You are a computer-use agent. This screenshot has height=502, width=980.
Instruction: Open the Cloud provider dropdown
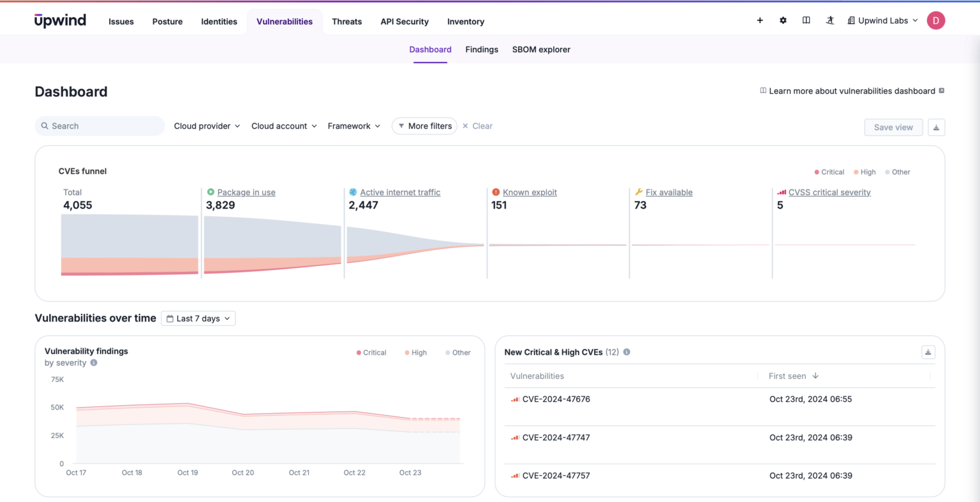[x=206, y=126]
